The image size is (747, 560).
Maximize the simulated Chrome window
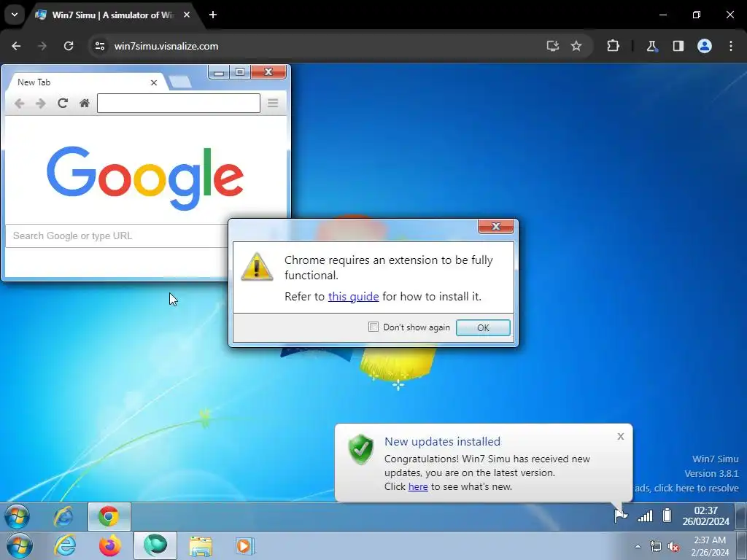[240, 72]
